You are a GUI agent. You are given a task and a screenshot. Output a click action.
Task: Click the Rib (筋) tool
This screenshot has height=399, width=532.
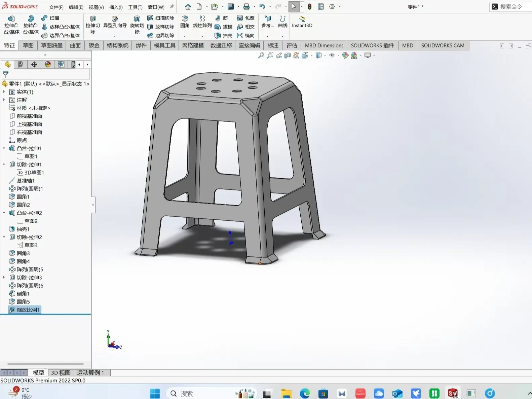221,18
